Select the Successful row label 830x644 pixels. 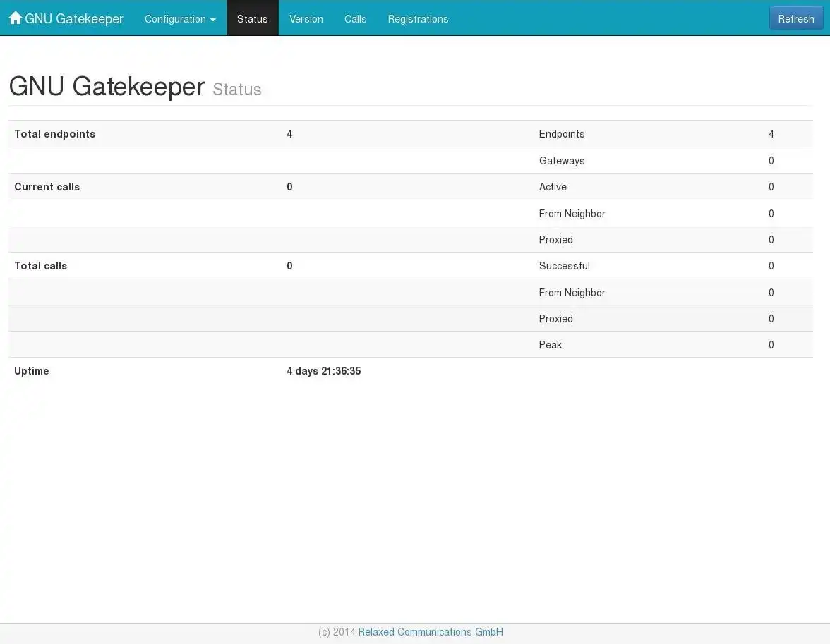[565, 266]
